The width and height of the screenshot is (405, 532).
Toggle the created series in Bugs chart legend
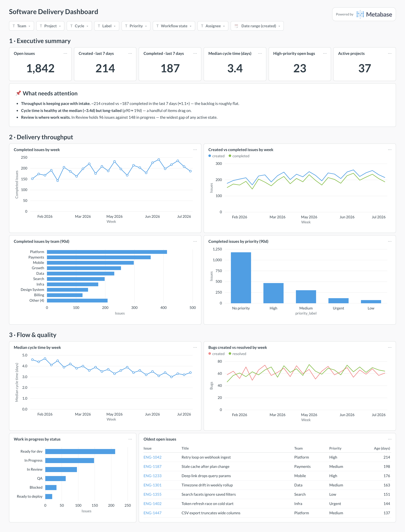pos(216,354)
